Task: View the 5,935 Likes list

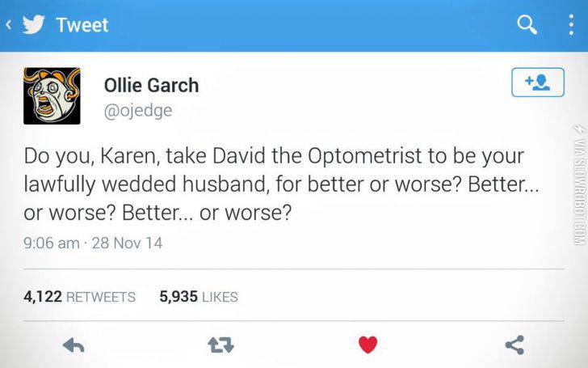Action: (199, 297)
